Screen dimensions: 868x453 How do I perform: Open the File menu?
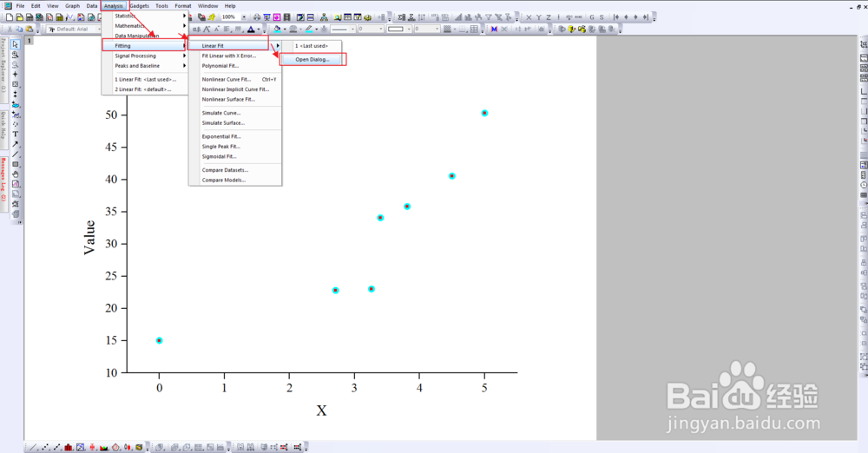(x=21, y=6)
